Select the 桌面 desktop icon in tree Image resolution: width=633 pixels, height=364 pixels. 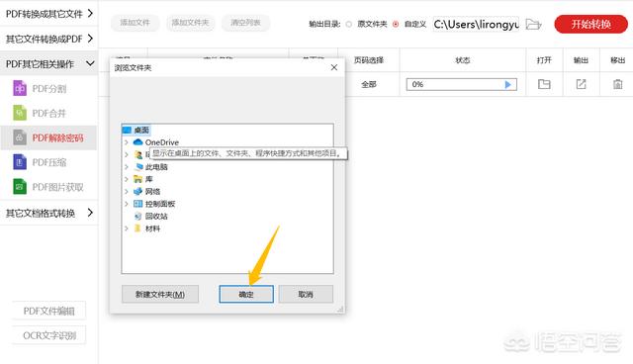(x=127, y=130)
